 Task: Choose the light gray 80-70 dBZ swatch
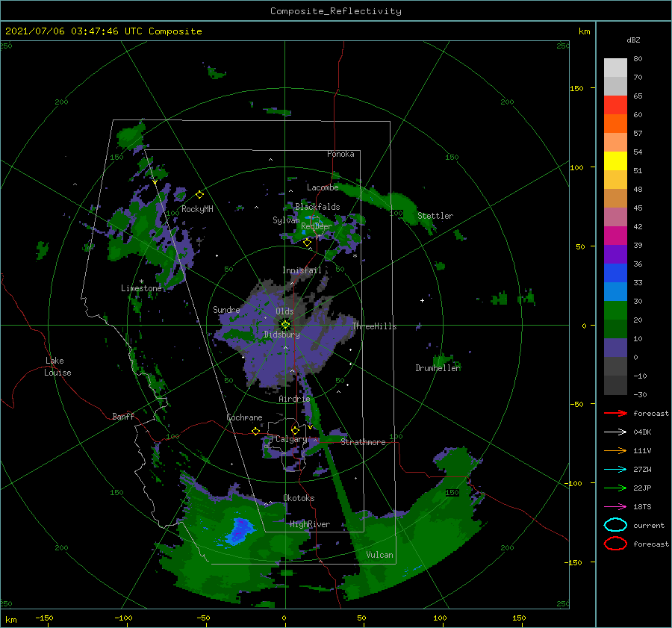point(615,68)
